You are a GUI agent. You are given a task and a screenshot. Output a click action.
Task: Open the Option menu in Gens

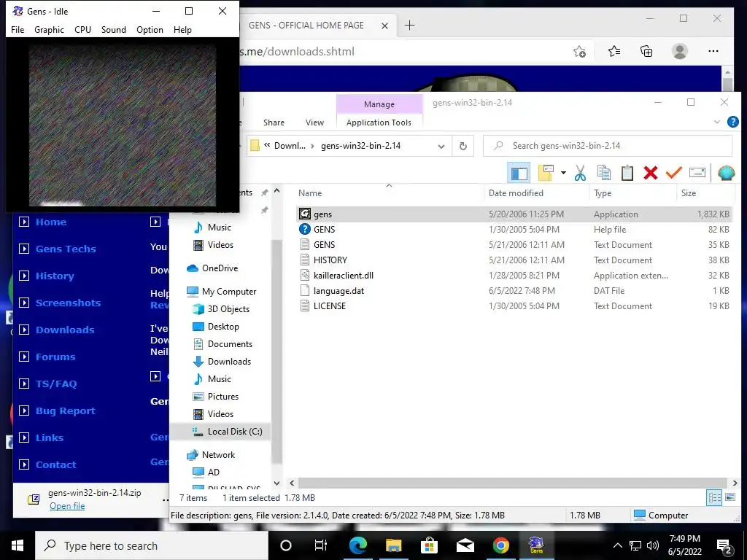[x=150, y=29]
